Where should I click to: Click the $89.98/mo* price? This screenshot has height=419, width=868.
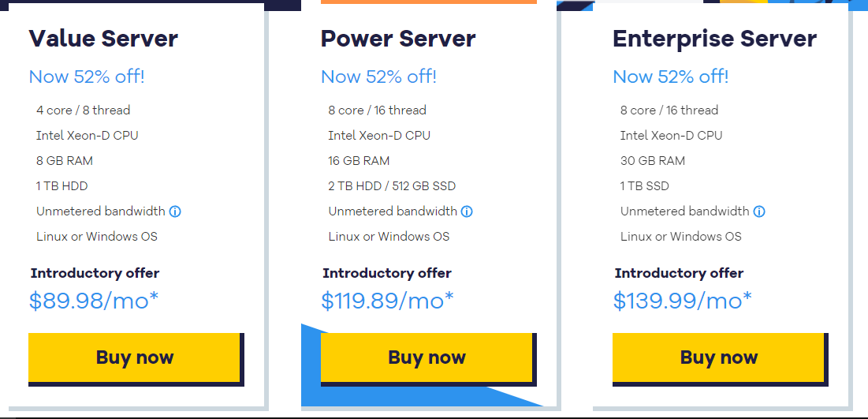(x=94, y=301)
